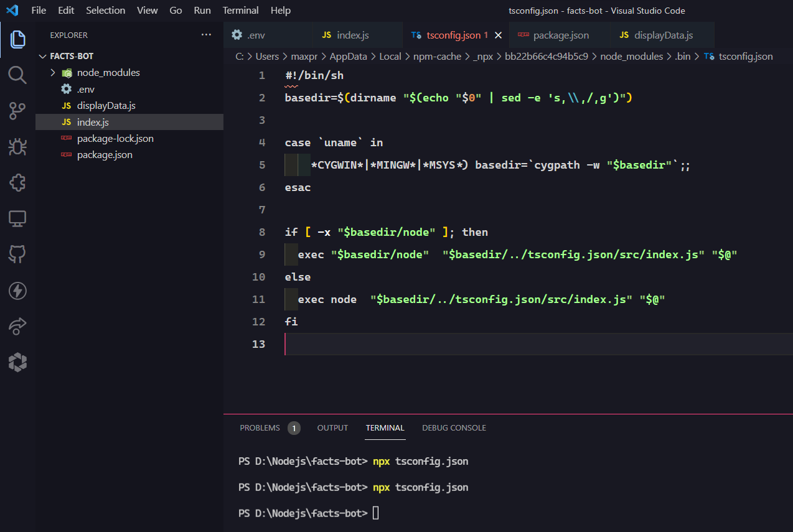Open the Search panel in the Activity Bar
Image resolution: width=793 pixels, height=532 pixels.
(x=17, y=75)
